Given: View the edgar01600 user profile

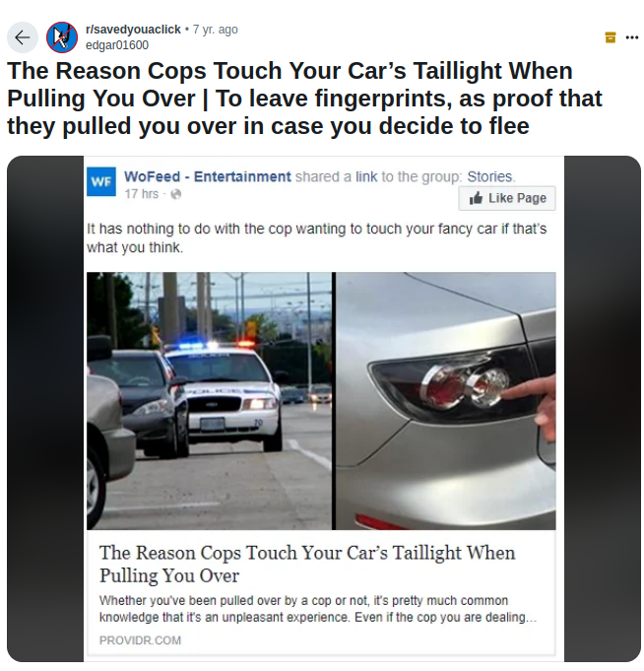Looking at the screenshot, I should (117, 45).
